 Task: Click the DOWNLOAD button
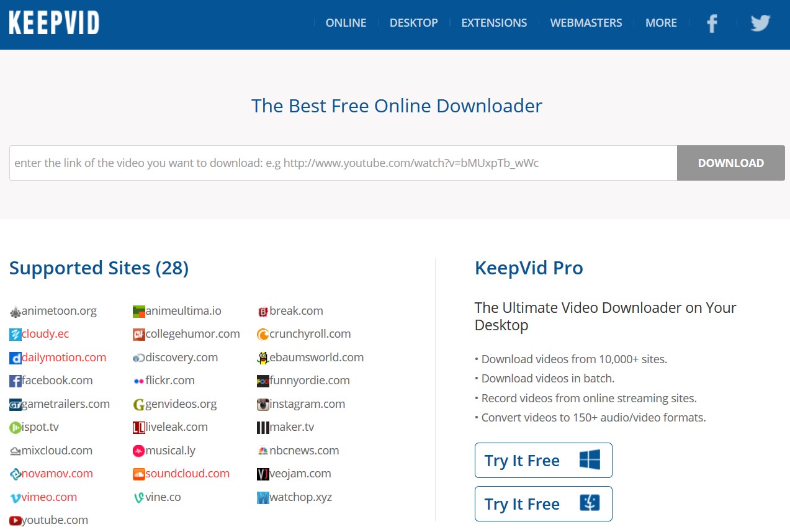pyautogui.click(x=731, y=163)
